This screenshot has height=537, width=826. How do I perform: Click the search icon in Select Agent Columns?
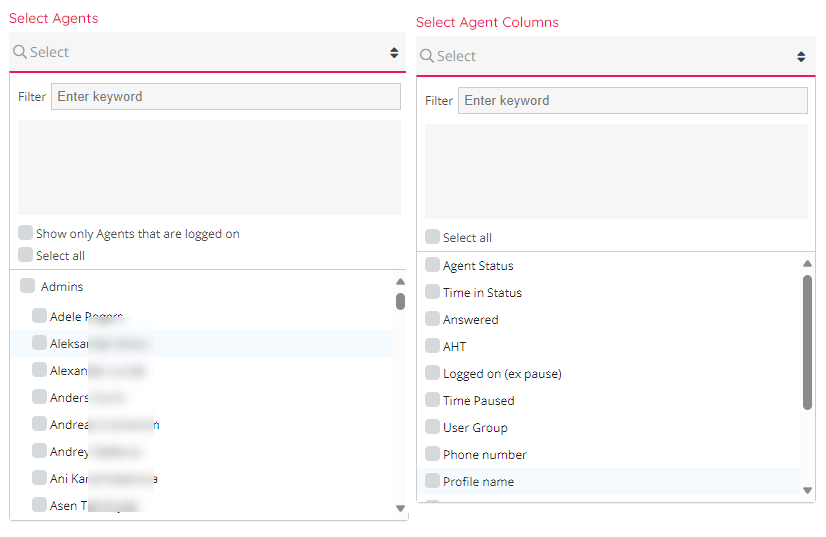(427, 56)
